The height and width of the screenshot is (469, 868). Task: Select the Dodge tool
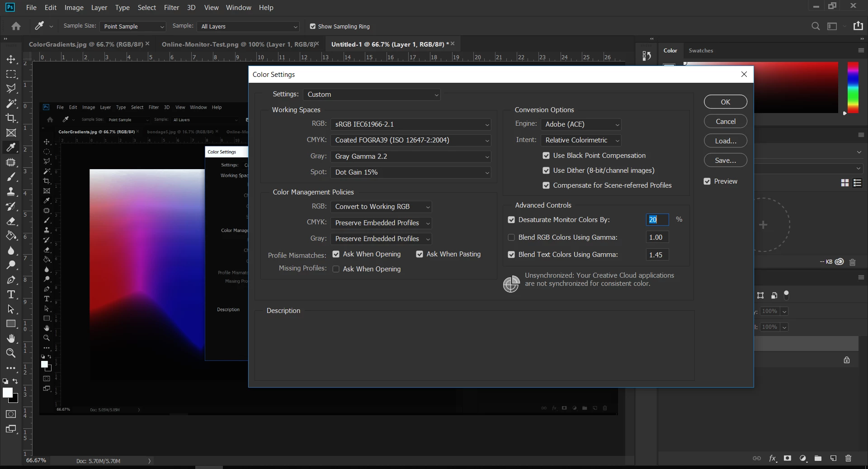11,265
